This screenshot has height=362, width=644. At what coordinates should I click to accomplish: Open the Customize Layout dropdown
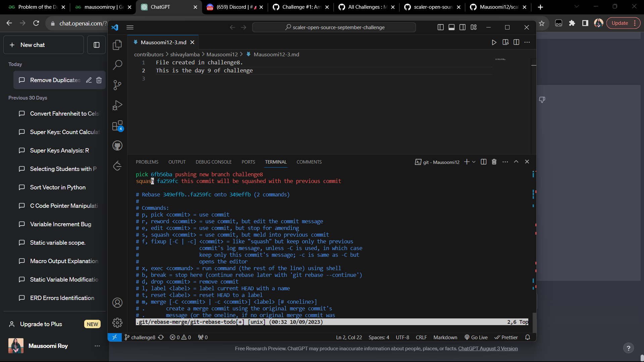point(474,27)
